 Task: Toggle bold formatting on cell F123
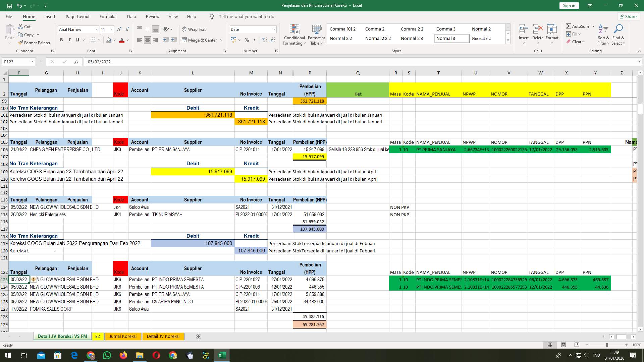point(61,40)
